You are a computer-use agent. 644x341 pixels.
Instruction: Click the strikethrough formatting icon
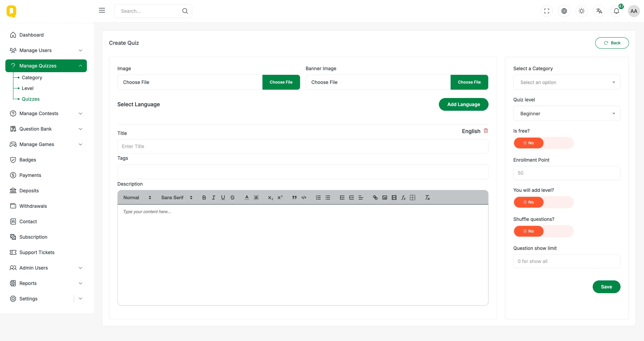pos(232,198)
